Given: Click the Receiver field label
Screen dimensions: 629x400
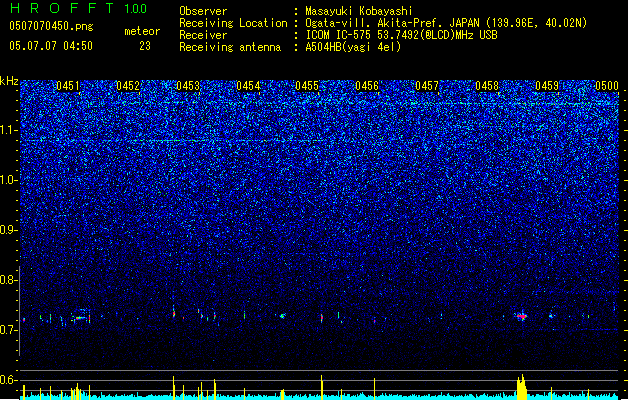Looking at the screenshot, I should [203, 35].
